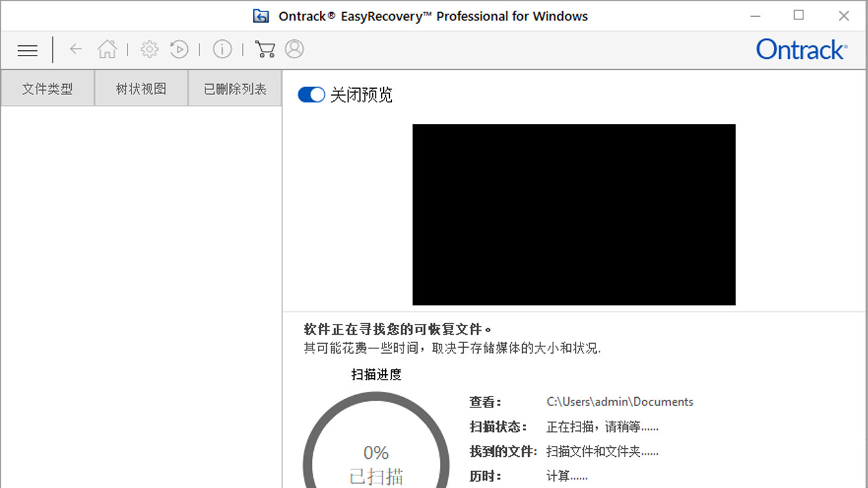
Task: Toggle the 关闭预览 preview switch
Action: [x=311, y=94]
